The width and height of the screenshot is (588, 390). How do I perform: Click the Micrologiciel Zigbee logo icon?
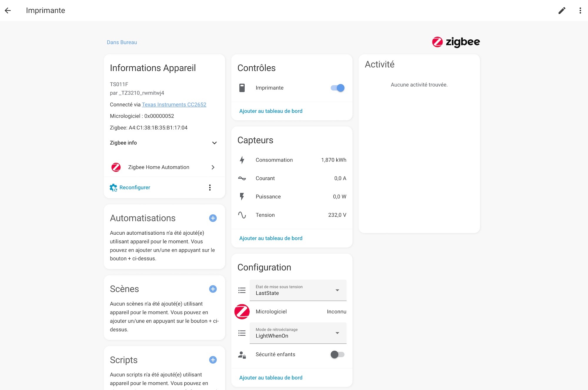242,312
